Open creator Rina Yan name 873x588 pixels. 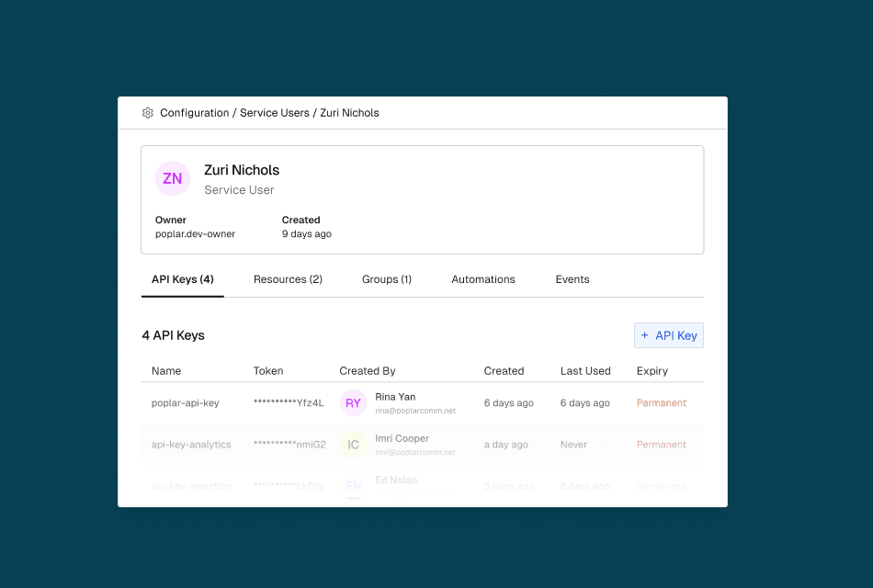395,397
